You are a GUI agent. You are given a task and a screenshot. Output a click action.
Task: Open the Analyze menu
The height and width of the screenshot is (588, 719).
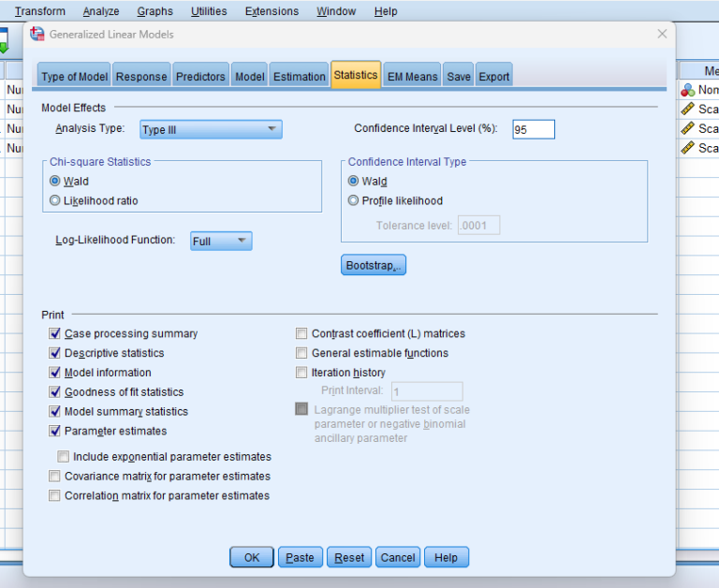point(101,11)
